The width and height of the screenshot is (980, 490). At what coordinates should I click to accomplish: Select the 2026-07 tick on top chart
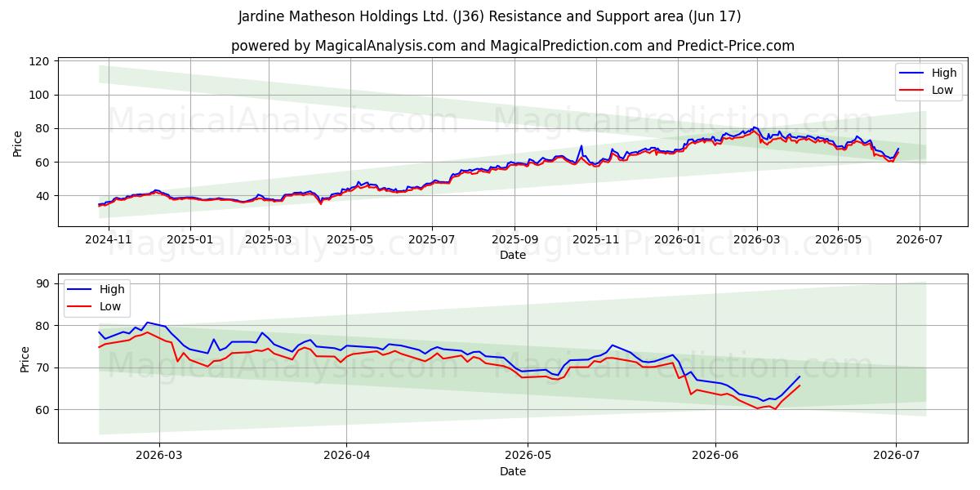tap(920, 240)
